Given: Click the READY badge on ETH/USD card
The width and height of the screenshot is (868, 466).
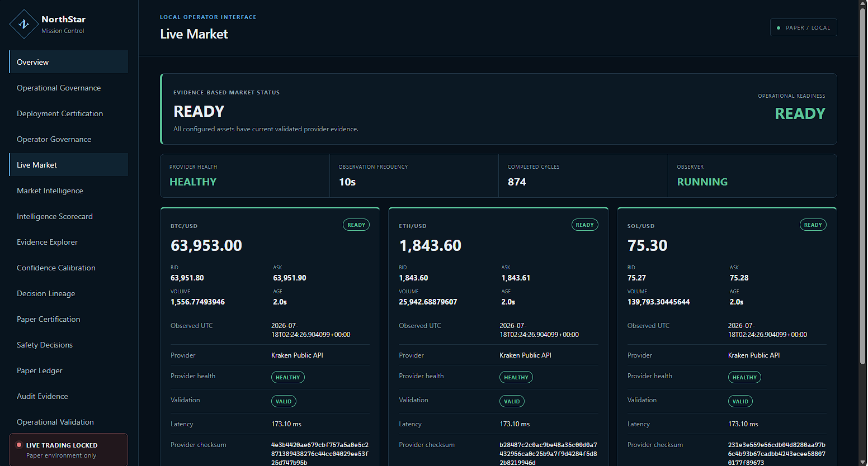Looking at the screenshot, I should coord(584,225).
